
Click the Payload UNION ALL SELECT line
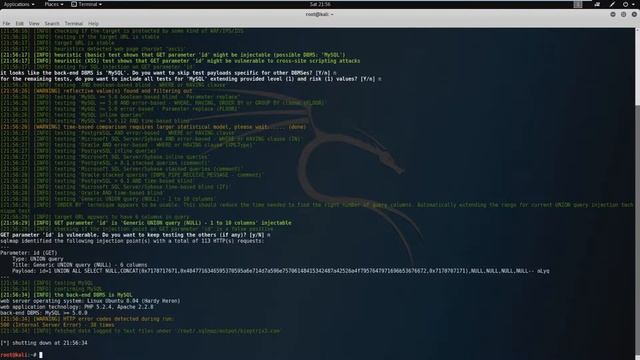coord(280,271)
